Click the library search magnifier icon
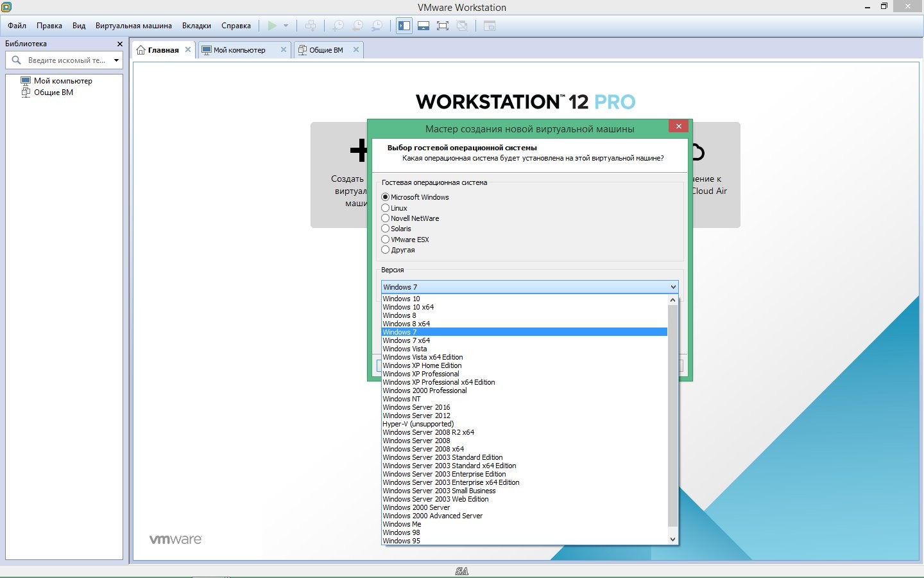The height and width of the screenshot is (578, 924). click(x=17, y=60)
